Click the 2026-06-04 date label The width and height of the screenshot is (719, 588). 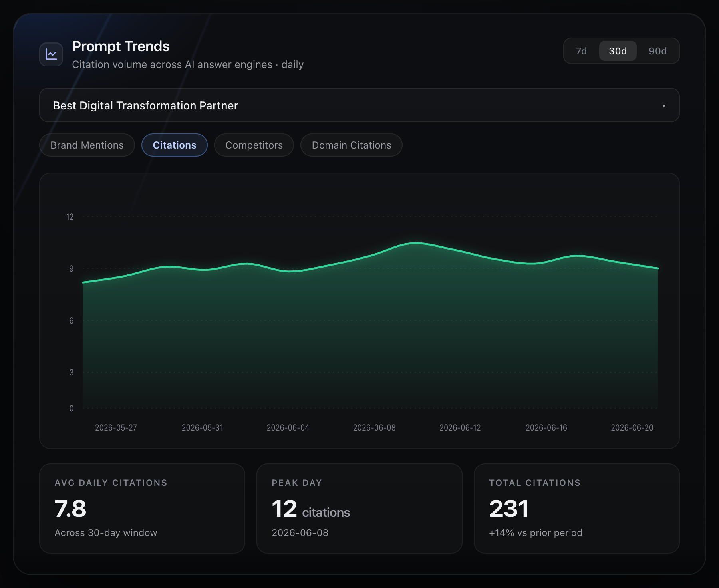pos(288,427)
